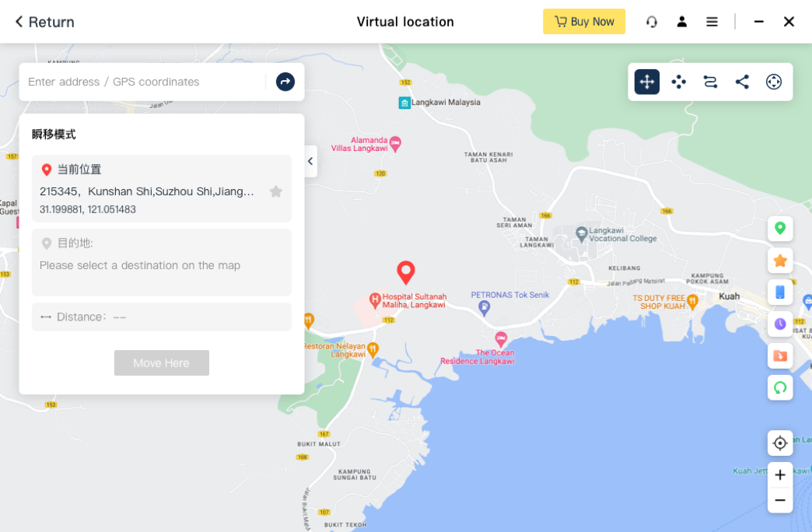
Task: Click the orange import folder icon
Action: [x=780, y=356]
